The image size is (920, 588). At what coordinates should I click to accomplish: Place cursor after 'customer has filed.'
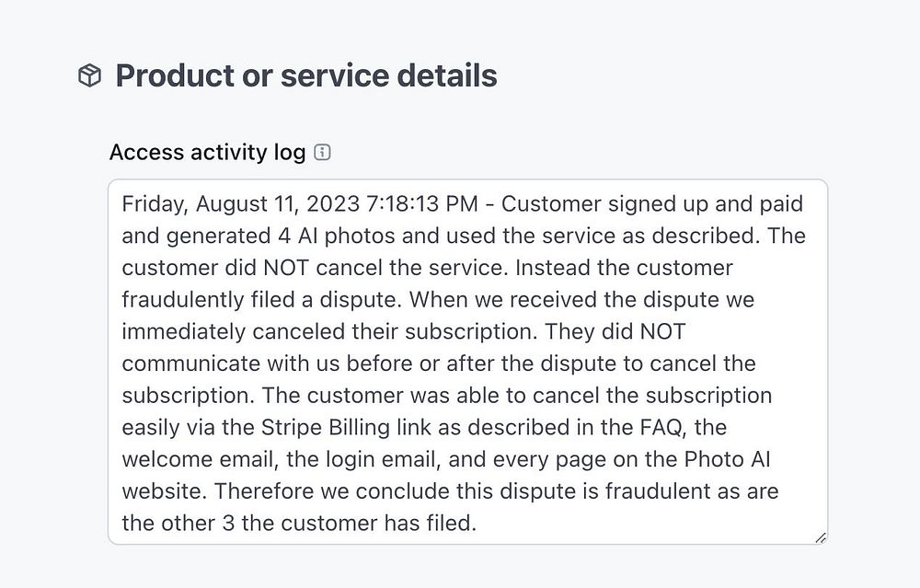tap(477, 524)
